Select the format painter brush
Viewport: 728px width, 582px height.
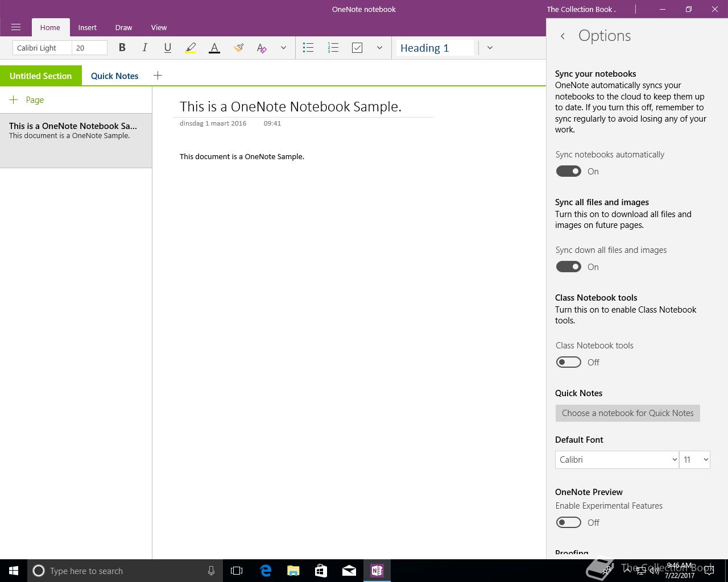pyautogui.click(x=238, y=48)
